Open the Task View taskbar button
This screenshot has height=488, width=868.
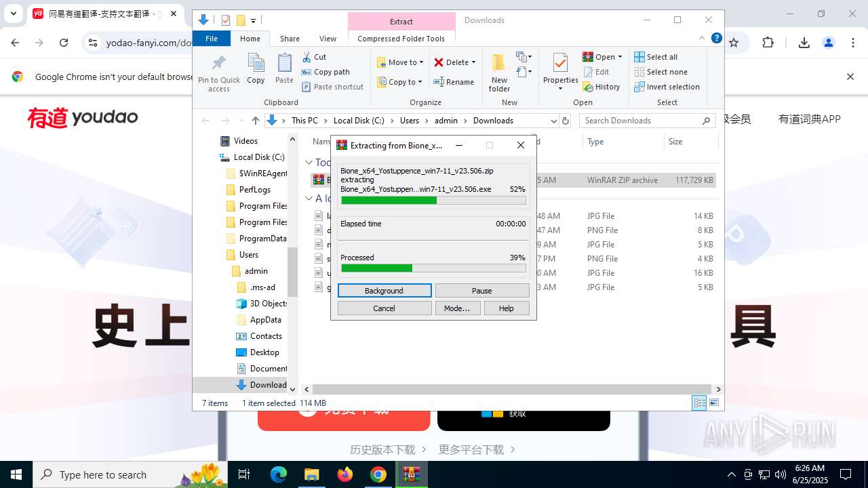pyautogui.click(x=245, y=474)
